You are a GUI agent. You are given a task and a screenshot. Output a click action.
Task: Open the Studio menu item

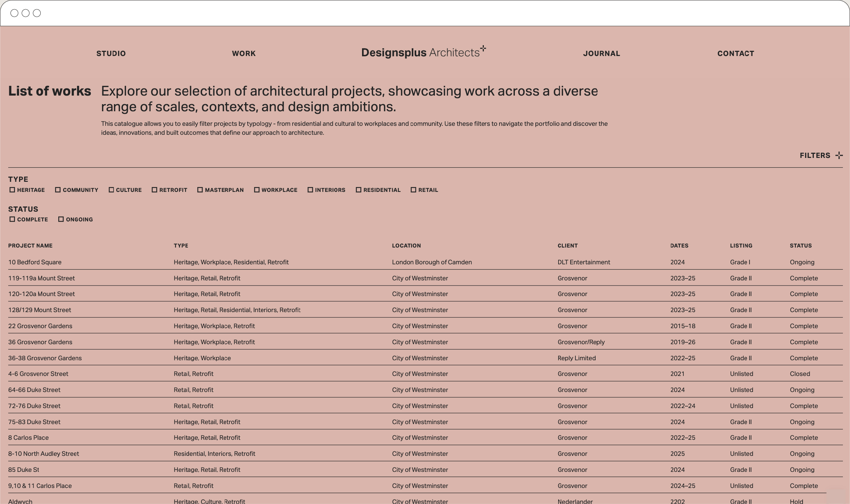[111, 53]
